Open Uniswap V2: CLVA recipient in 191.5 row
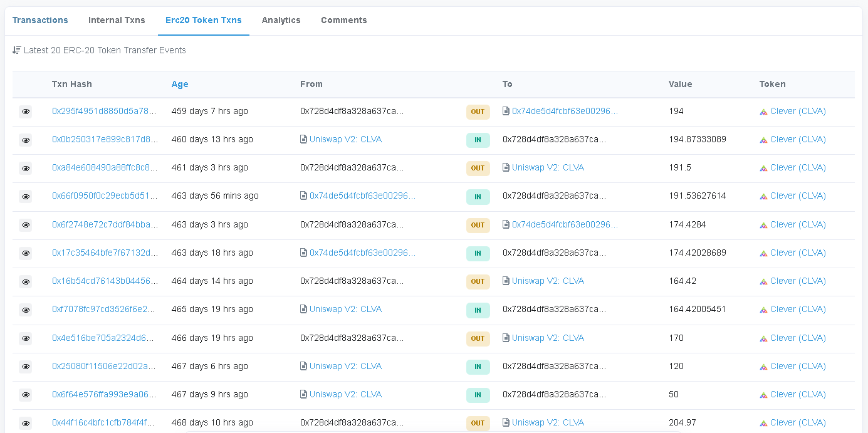Image resolution: width=868 pixels, height=433 pixels. click(548, 167)
